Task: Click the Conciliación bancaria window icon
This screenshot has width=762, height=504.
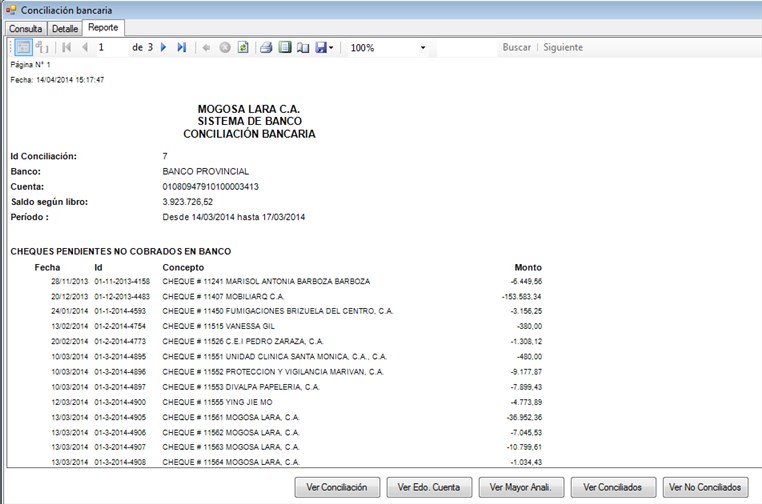Action: 11,10
